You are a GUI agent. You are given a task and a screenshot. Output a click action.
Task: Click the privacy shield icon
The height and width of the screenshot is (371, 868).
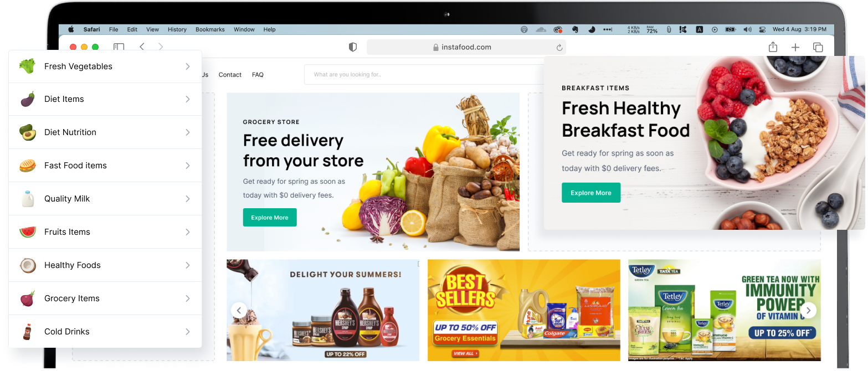[x=353, y=47]
